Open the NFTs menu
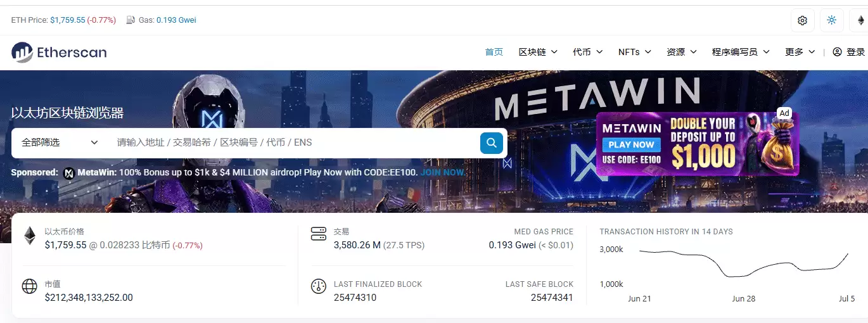The image size is (868, 323). click(635, 52)
